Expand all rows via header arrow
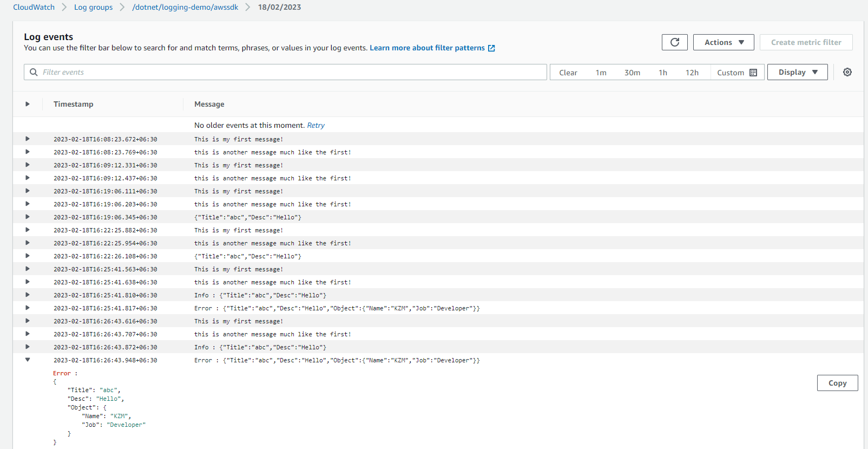 [28, 104]
